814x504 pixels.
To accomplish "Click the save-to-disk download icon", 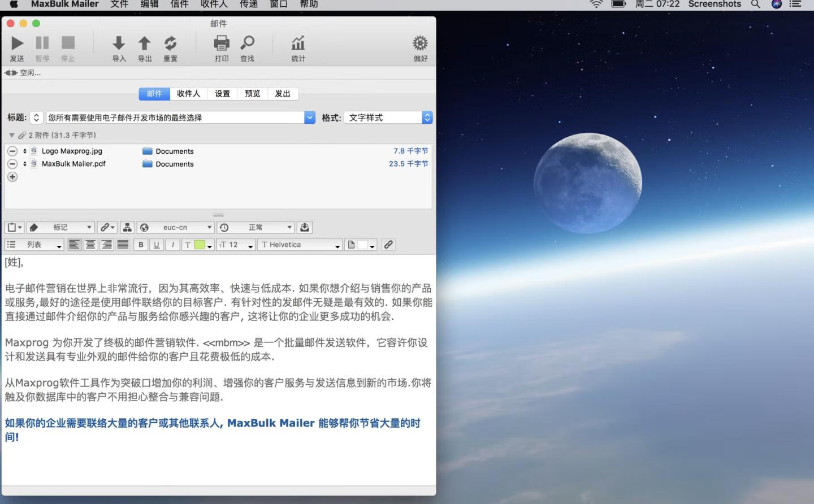I will (x=304, y=227).
